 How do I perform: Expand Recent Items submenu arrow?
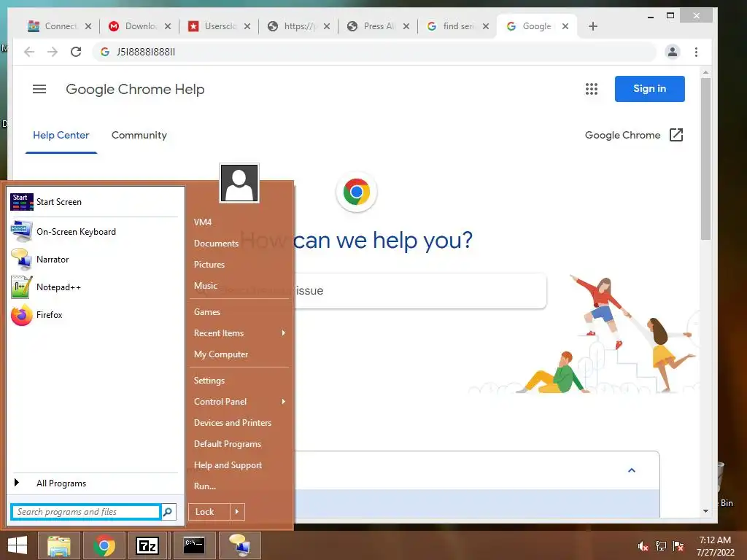pyautogui.click(x=284, y=332)
